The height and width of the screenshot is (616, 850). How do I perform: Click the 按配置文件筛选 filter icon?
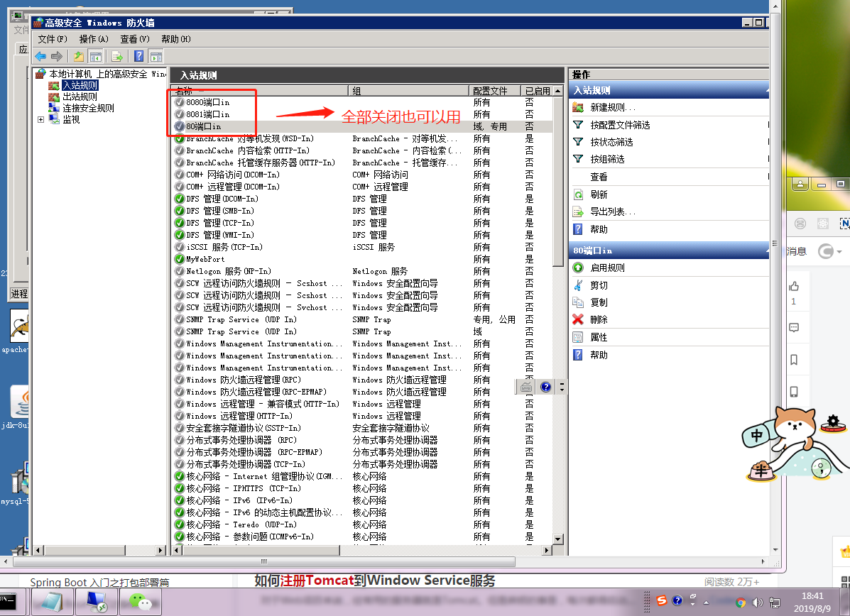click(x=578, y=125)
